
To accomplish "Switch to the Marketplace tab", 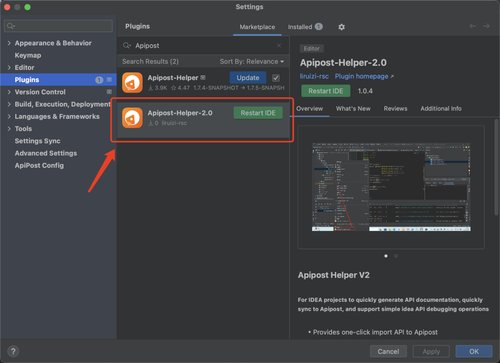I will pyautogui.click(x=257, y=27).
